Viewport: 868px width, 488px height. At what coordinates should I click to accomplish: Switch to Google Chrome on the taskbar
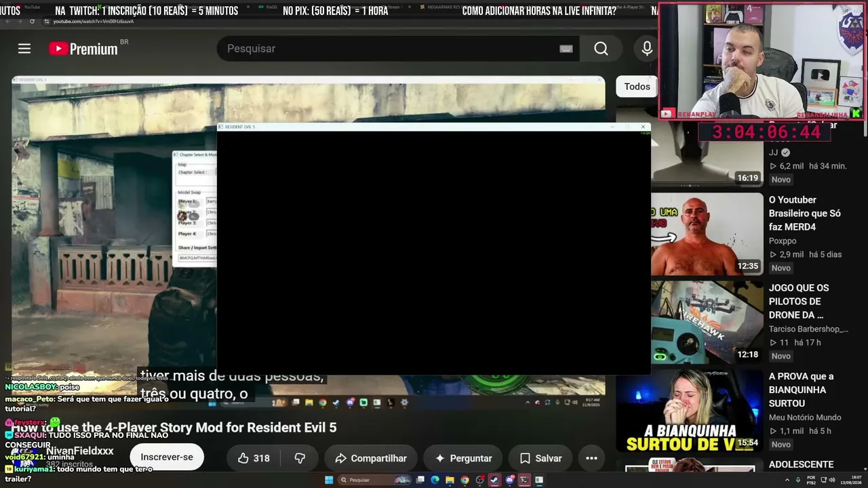(465, 480)
